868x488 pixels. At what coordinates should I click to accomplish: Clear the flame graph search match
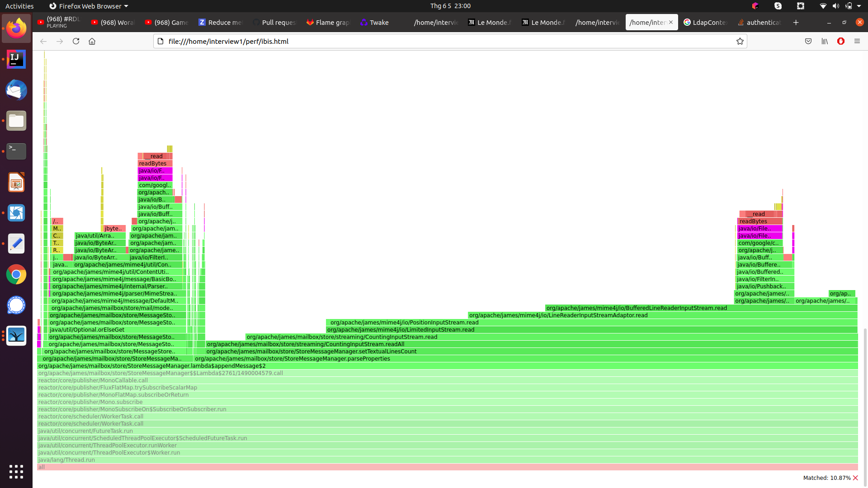(x=855, y=478)
